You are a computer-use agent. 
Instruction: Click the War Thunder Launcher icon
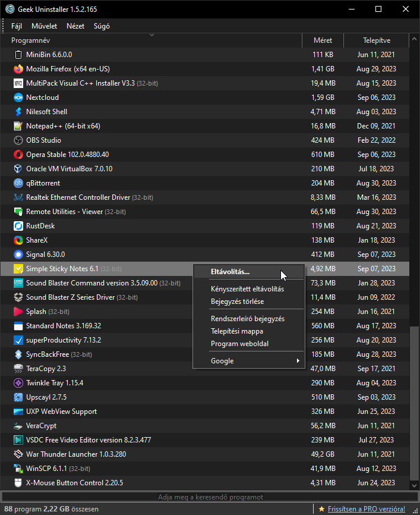pos(18,454)
